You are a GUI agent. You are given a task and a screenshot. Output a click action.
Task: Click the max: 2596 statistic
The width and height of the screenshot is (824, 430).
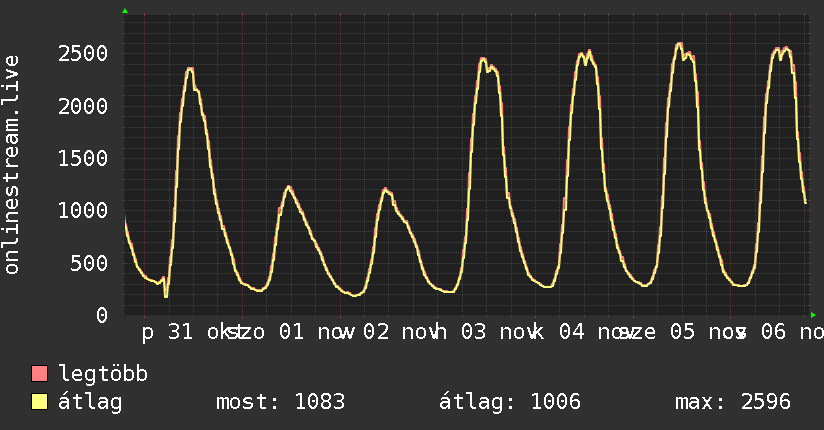coord(733,402)
